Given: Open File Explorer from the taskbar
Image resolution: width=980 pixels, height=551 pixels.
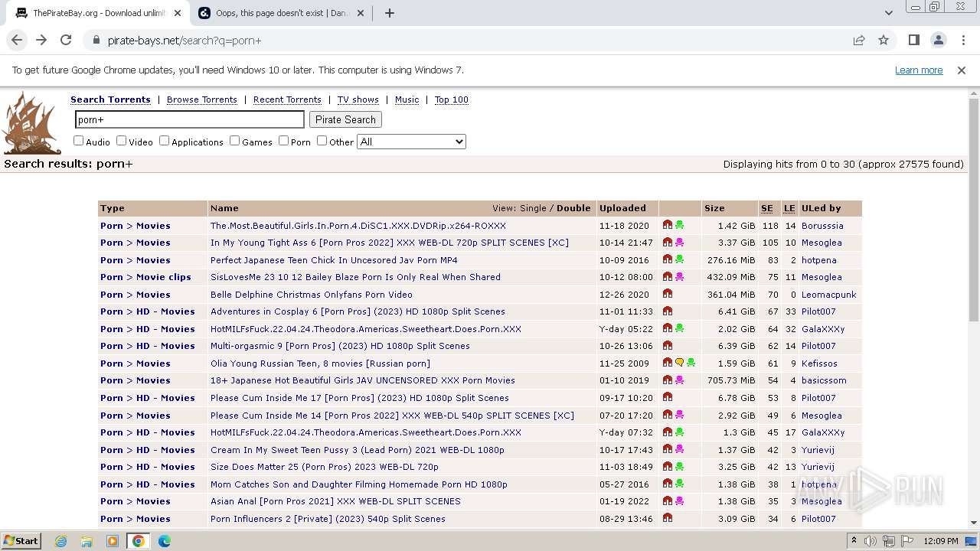Looking at the screenshot, I should (x=87, y=541).
